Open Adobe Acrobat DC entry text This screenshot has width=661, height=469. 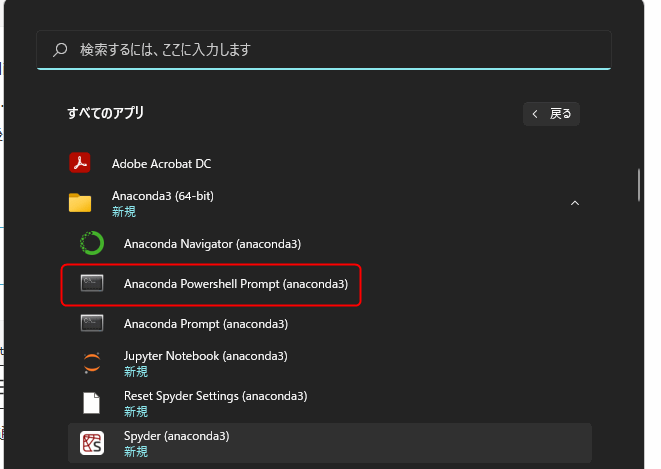pos(161,163)
